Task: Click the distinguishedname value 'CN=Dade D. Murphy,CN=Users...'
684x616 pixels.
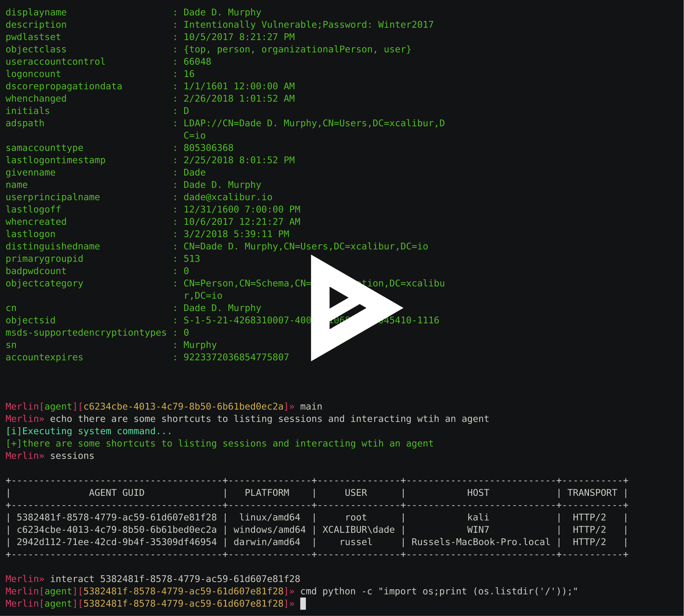Action: pyautogui.click(x=306, y=246)
